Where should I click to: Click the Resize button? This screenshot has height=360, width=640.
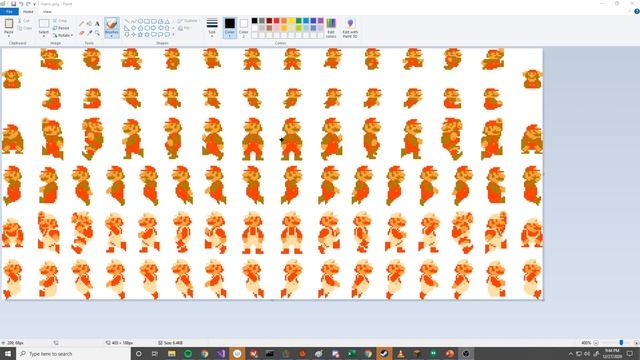[61, 28]
